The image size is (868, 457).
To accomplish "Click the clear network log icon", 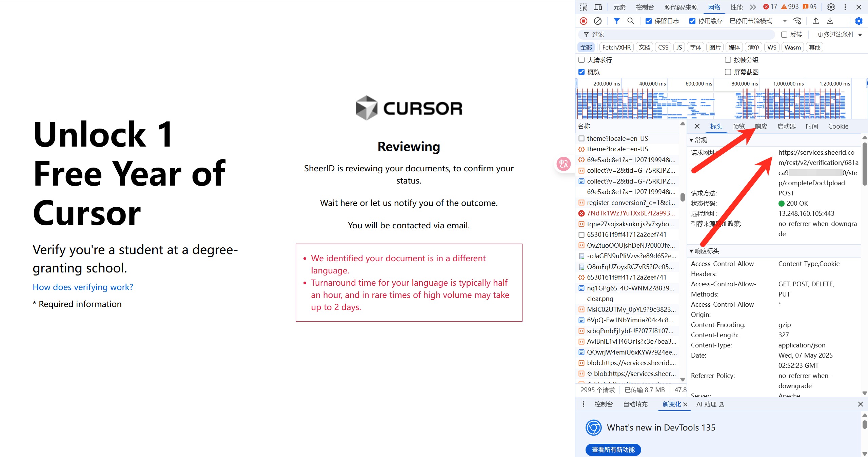I will point(597,21).
